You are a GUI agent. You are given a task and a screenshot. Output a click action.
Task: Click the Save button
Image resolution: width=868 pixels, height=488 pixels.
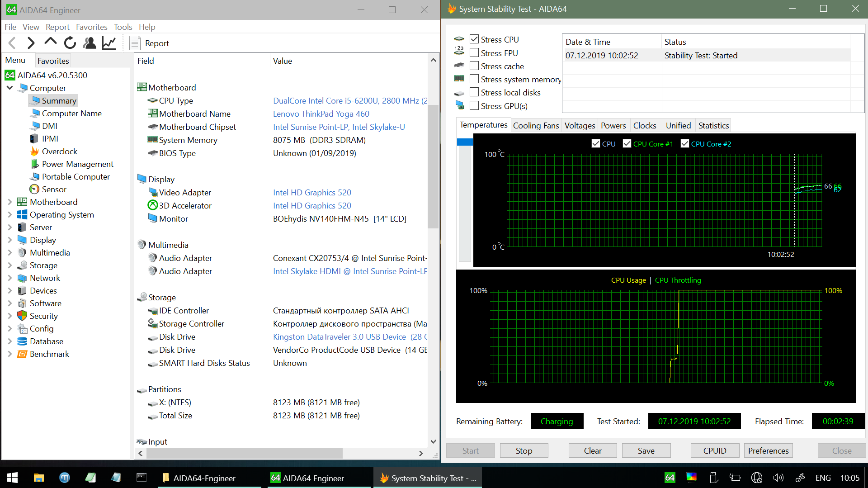point(646,450)
